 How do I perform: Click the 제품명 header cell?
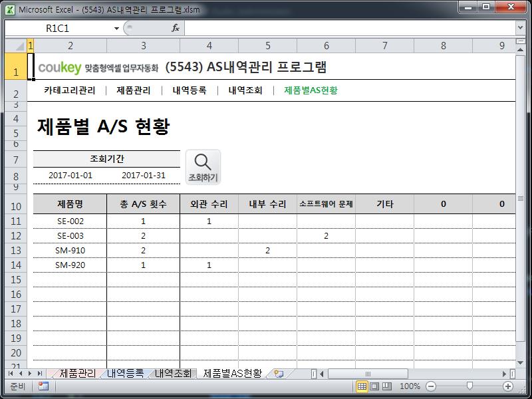pos(70,204)
